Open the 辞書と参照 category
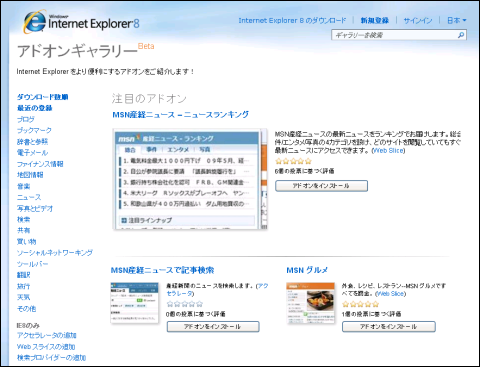The width and height of the screenshot is (480, 367). [x=32, y=142]
